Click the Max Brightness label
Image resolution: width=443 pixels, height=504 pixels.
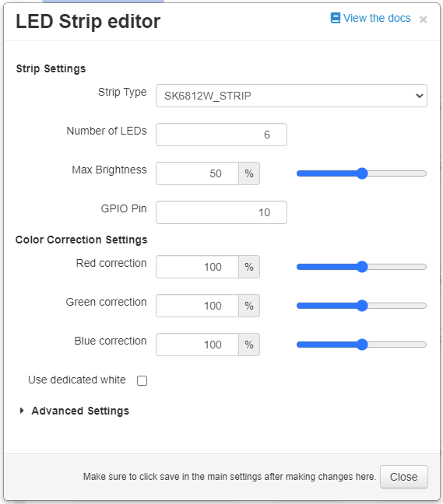(x=109, y=170)
